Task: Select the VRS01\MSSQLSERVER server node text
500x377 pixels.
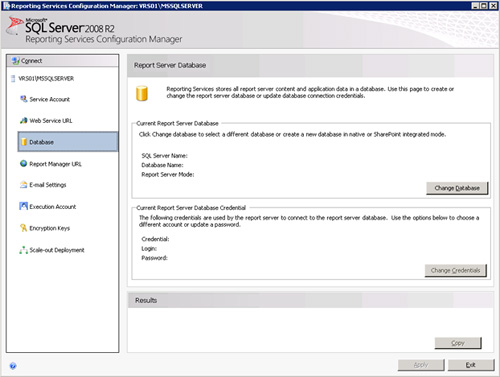Action: [46, 79]
